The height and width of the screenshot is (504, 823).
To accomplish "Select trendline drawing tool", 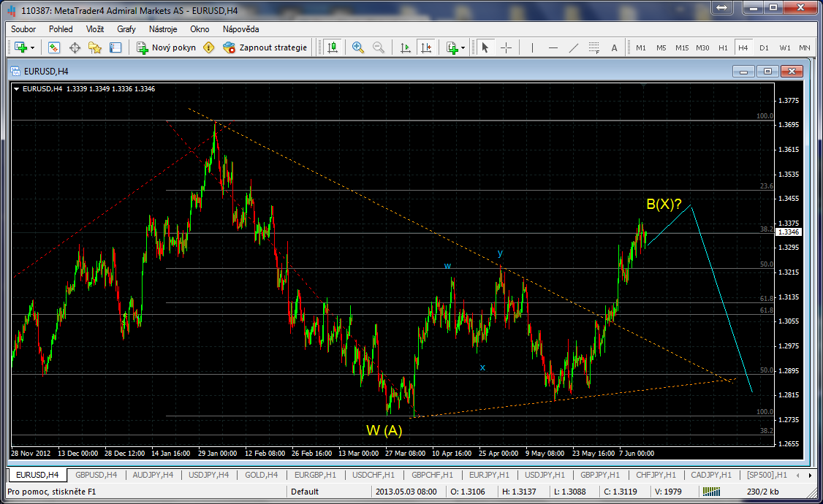I will click(x=574, y=47).
